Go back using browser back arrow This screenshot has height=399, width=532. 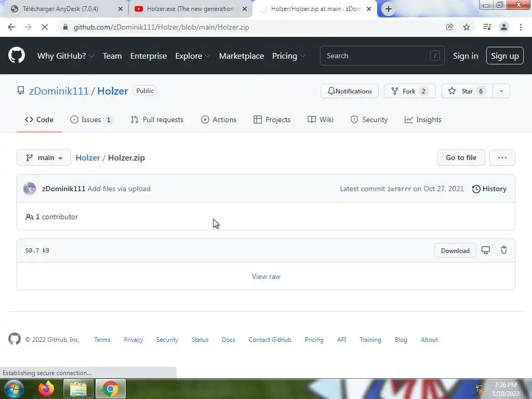point(11,27)
